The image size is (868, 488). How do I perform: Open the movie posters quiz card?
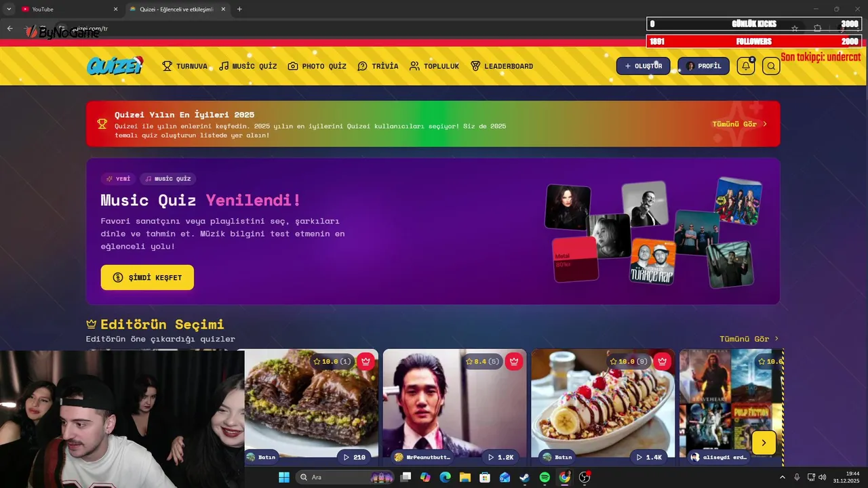click(x=732, y=403)
